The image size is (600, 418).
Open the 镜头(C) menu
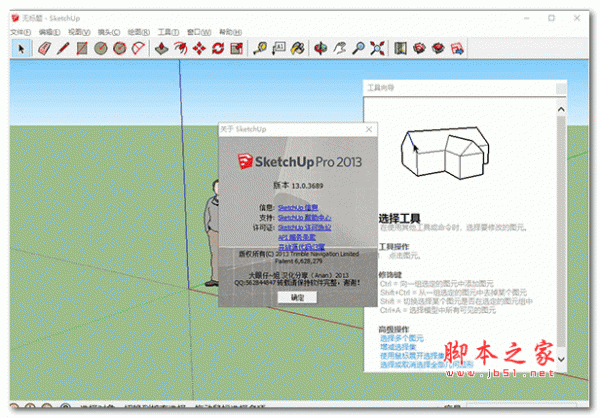click(x=109, y=32)
